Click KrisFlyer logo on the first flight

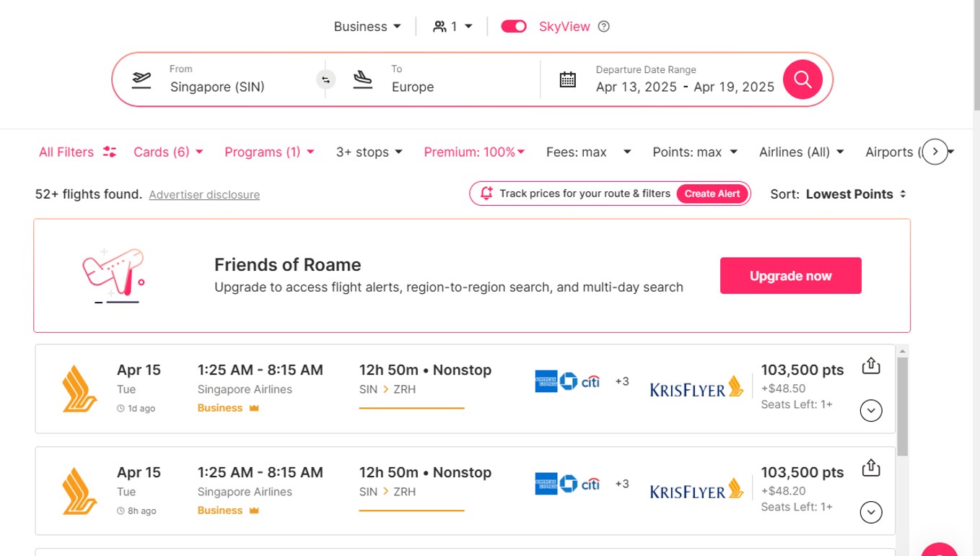click(x=696, y=387)
